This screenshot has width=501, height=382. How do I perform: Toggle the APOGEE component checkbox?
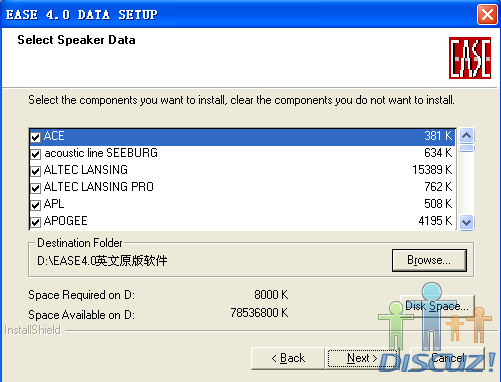tap(36, 222)
